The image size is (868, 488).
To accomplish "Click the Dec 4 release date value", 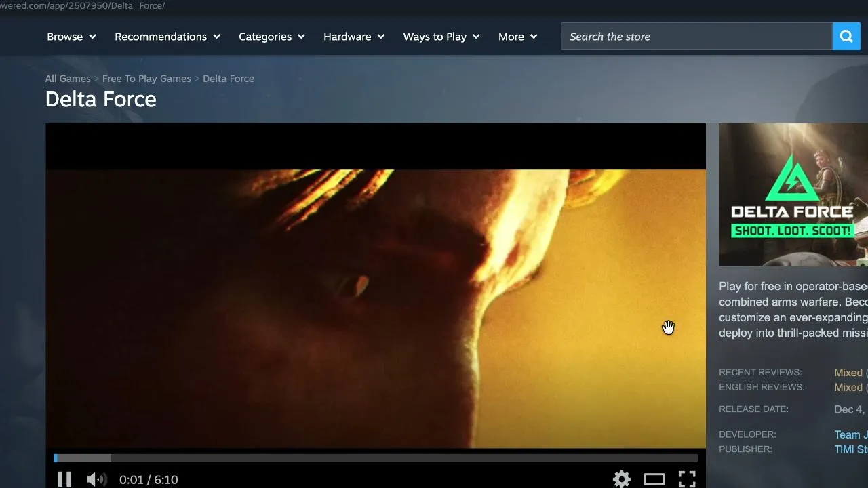I will pos(850,409).
